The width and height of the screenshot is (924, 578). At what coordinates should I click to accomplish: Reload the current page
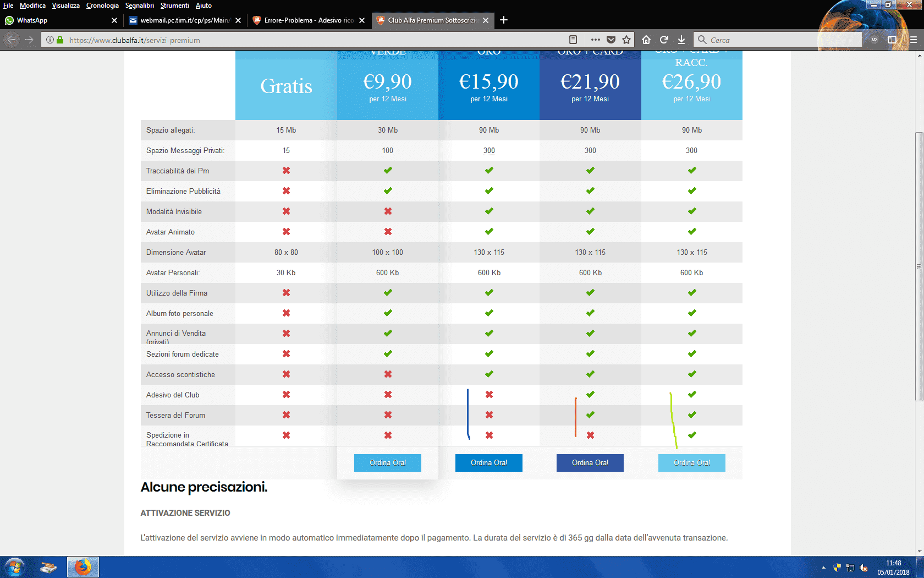coord(664,40)
